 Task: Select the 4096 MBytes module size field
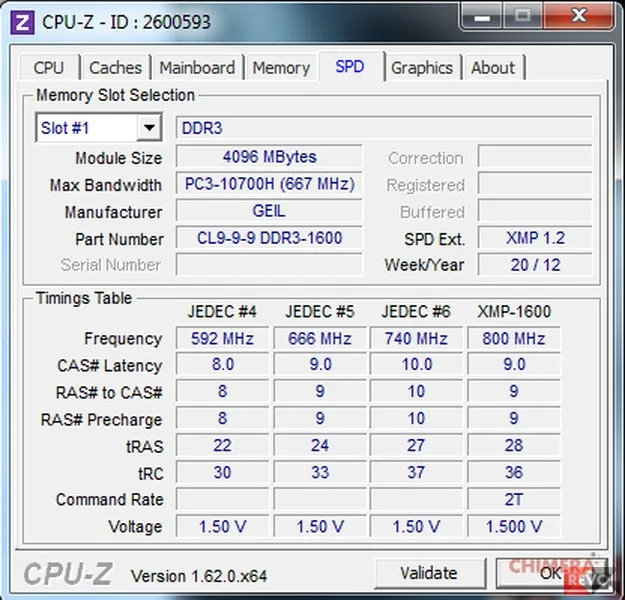coord(269,157)
